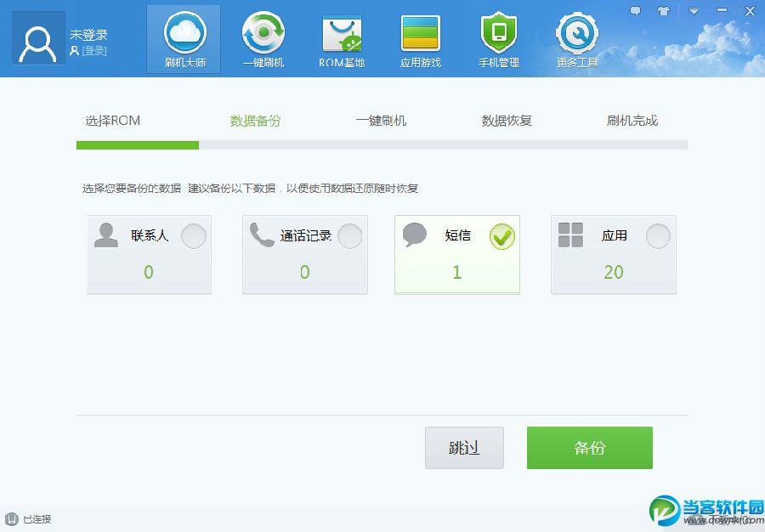
Task: Open the 手机管理 shield icon
Action: [x=499, y=32]
